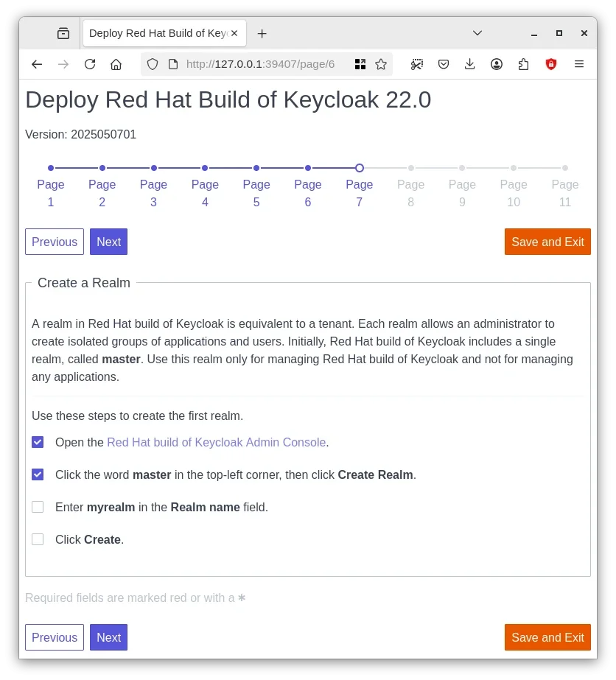The height and width of the screenshot is (680, 616).
Task: Open the Extensions puzzle icon
Action: (x=523, y=64)
